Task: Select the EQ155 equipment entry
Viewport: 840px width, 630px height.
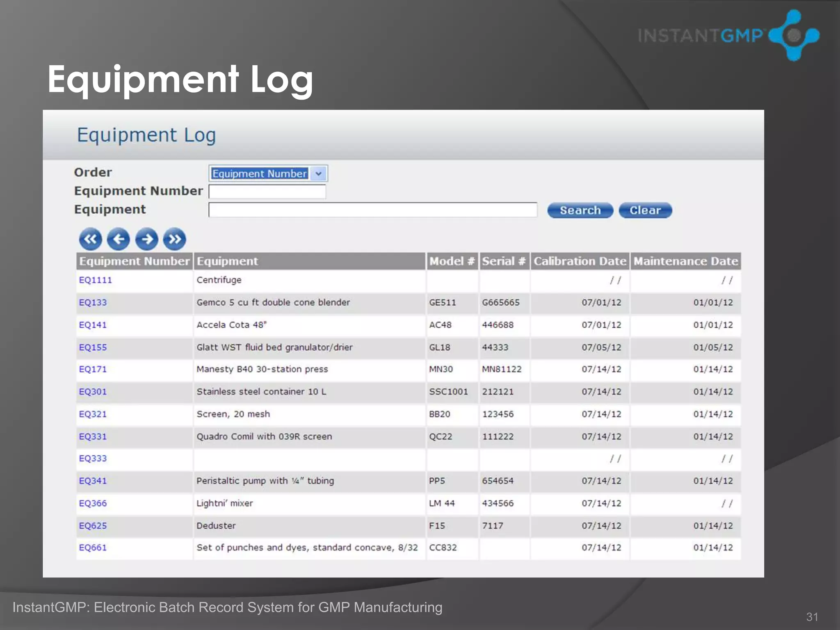Action: tap(93, 347)
